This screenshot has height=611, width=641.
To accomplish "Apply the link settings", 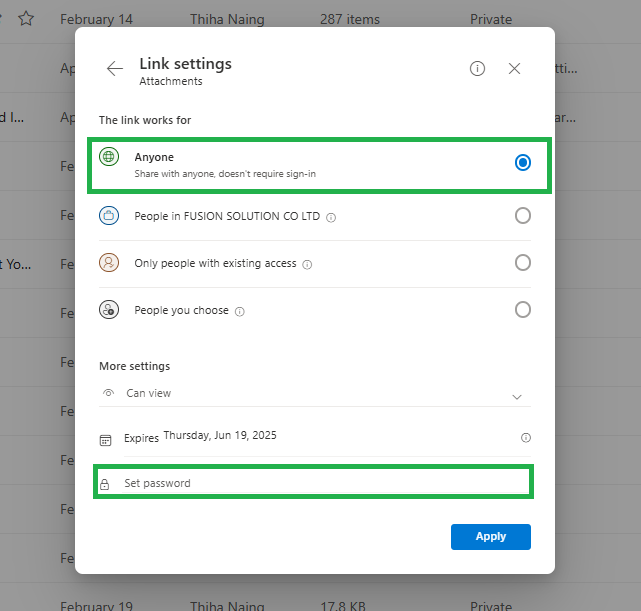I will click(491, 537).
